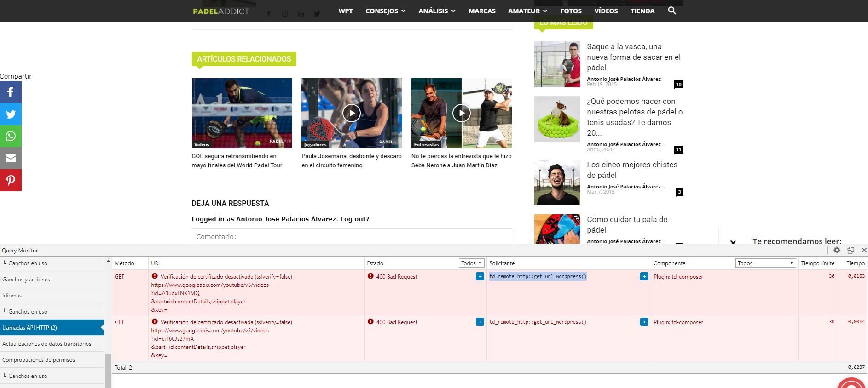The height and width of the screenshot is (388, 868).
Task: Share on Twitter from the Compartir sidebar
Action: click(11, 114)
